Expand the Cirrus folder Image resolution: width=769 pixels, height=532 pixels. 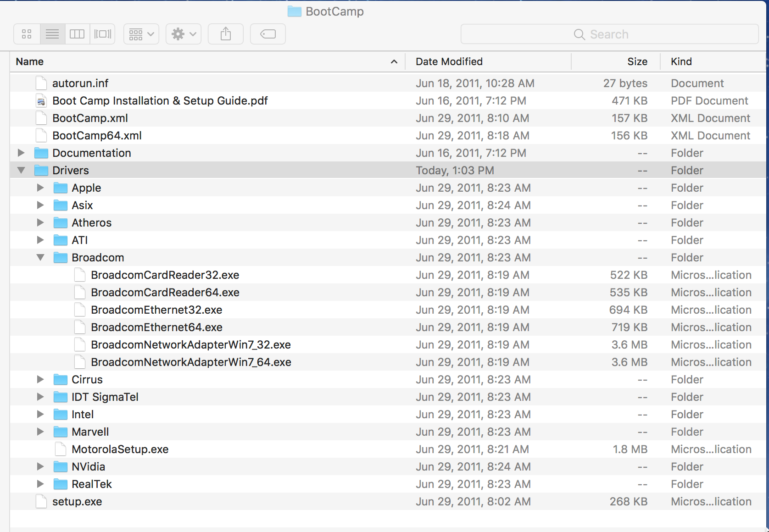40,379
